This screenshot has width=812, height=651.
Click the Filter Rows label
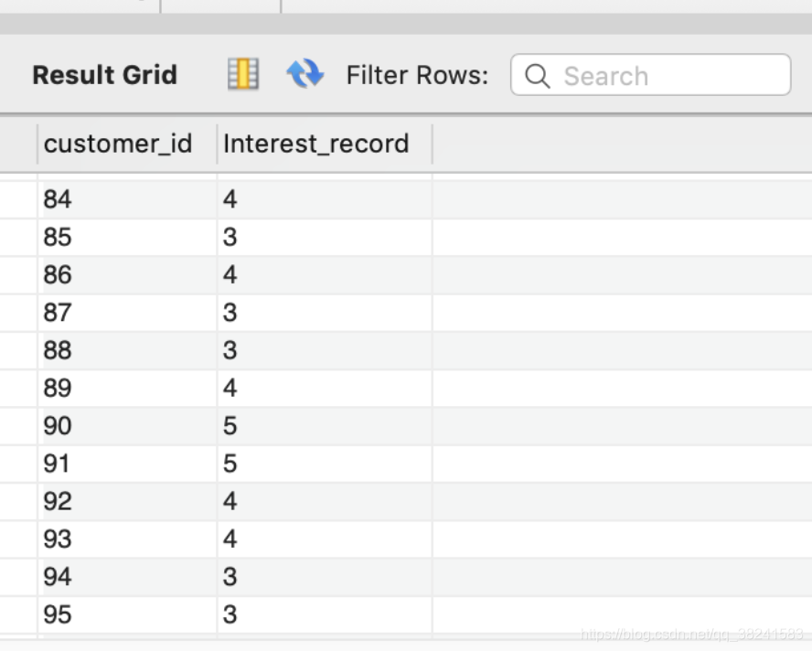pos(417,76)
